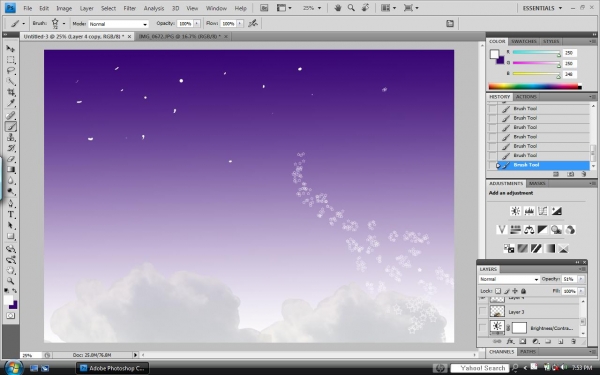Screen dimensions: 600x375
Task: Expand the Essentials workspace dropdown
Action: (x=542, y=8)
